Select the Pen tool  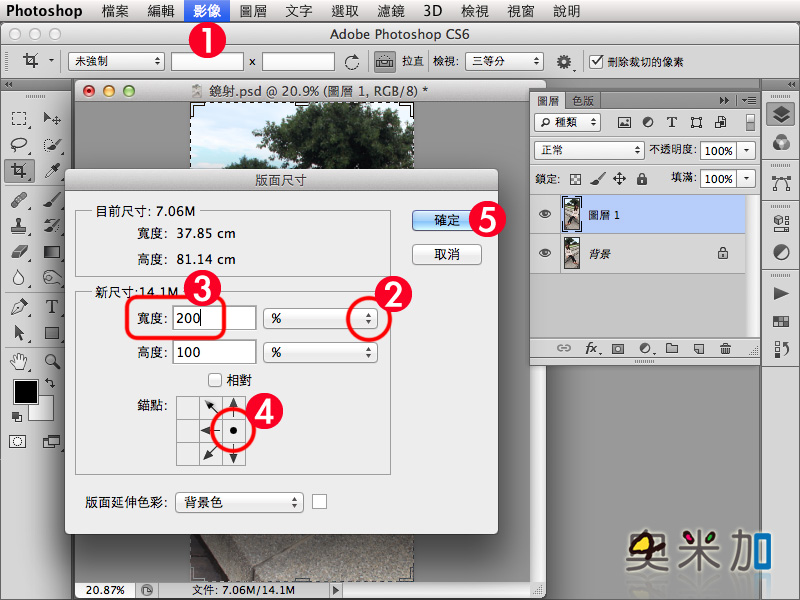pos(19,307)
